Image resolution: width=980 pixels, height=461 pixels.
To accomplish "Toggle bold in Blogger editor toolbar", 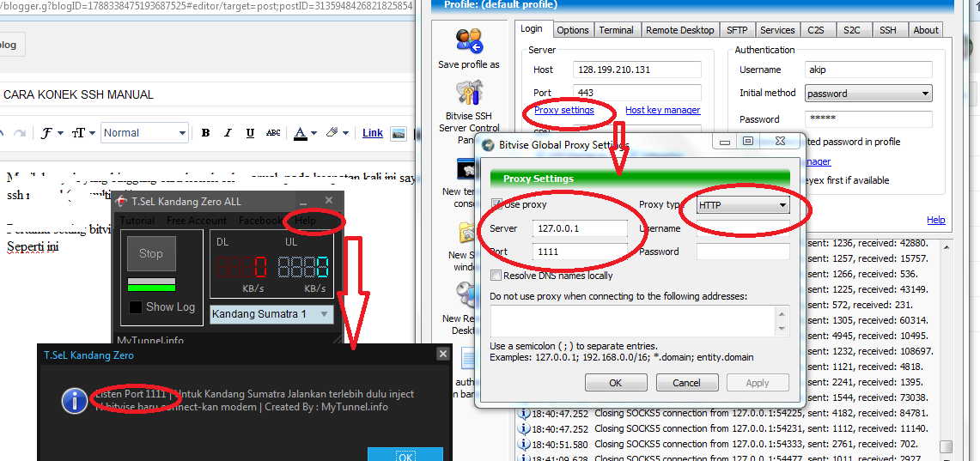I will [x=205, y=132].
